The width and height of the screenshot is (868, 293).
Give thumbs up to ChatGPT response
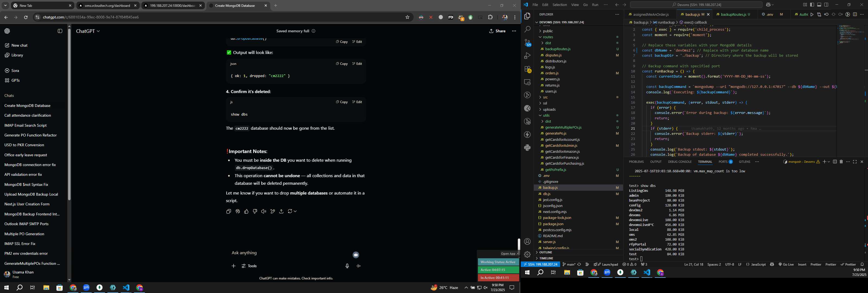[x=246, y=211]
